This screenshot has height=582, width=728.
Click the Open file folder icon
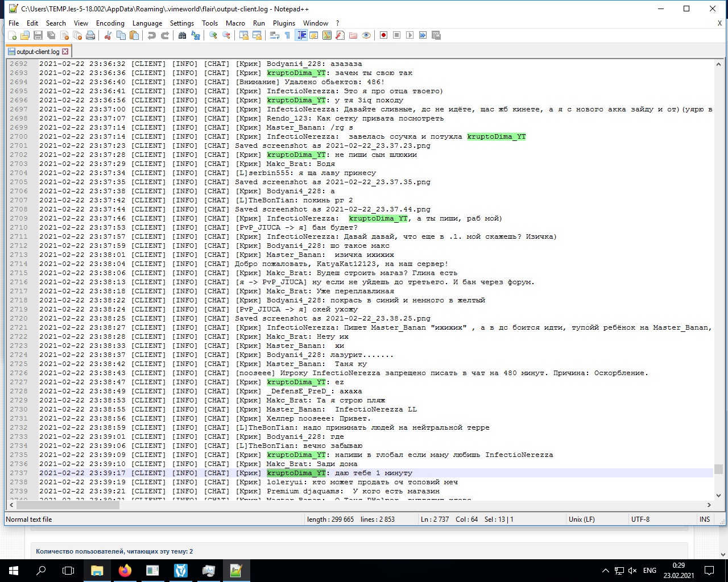click(x=25, y=35)
